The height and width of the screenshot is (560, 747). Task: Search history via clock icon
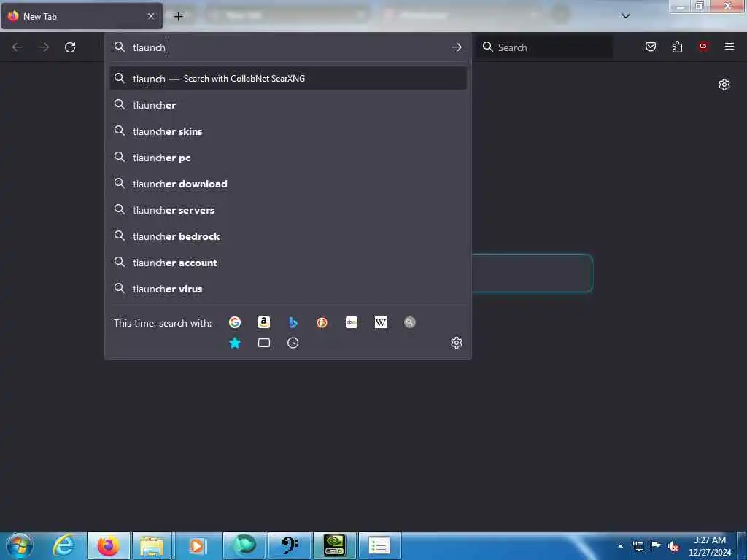tap(293, 343)
